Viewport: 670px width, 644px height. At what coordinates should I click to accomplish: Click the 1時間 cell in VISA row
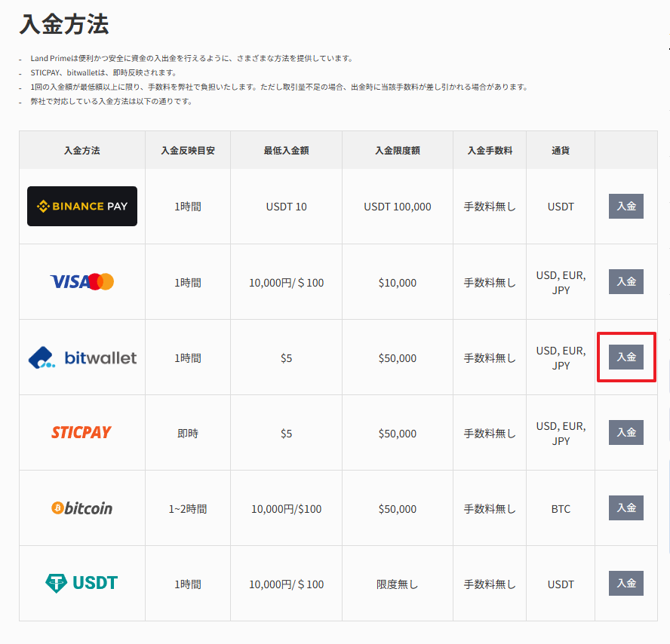point(188,283)
